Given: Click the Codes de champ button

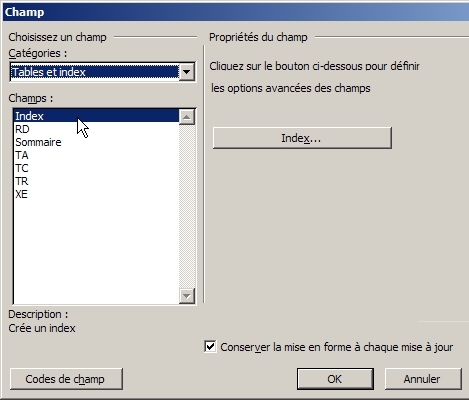Looking at the screenshot, I should pyautogui.click(x=66, y=379).
